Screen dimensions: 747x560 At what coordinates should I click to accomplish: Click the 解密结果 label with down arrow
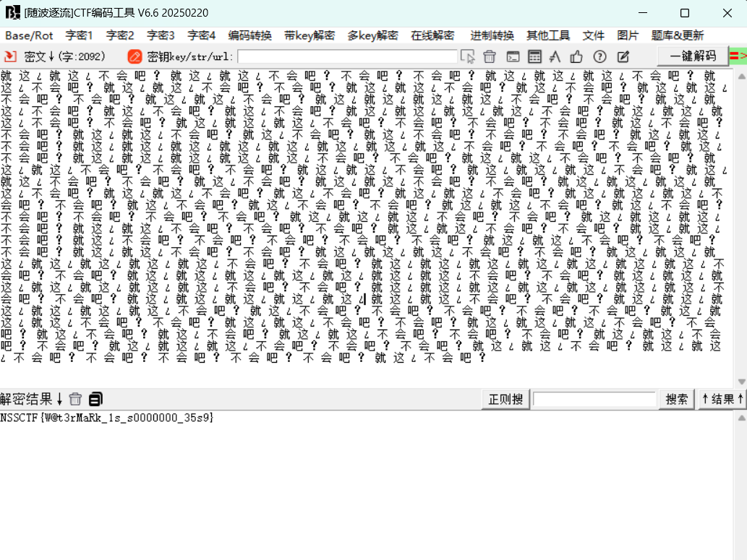31,399
